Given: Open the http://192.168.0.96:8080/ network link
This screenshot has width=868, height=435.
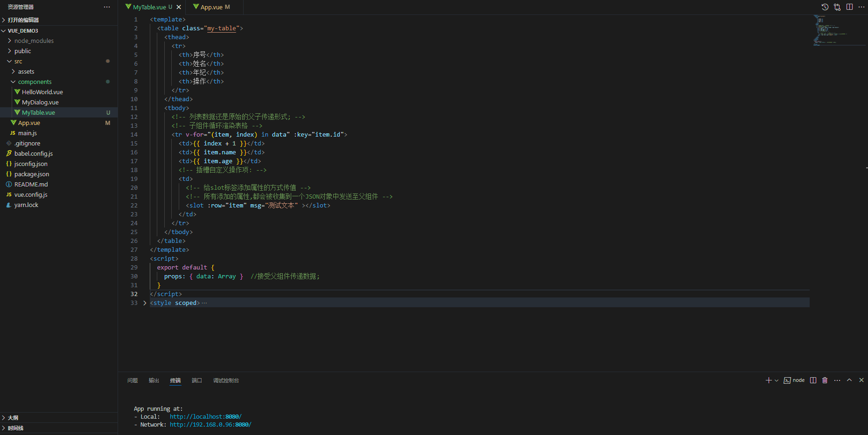Looking at the screenshot, I should click(210, 425).
